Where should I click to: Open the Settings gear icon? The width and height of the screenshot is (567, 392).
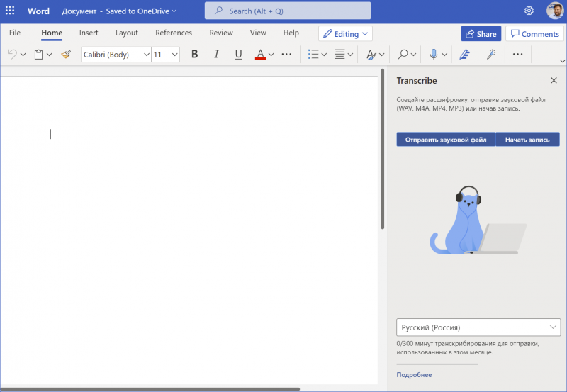click(x=529, y=11)
